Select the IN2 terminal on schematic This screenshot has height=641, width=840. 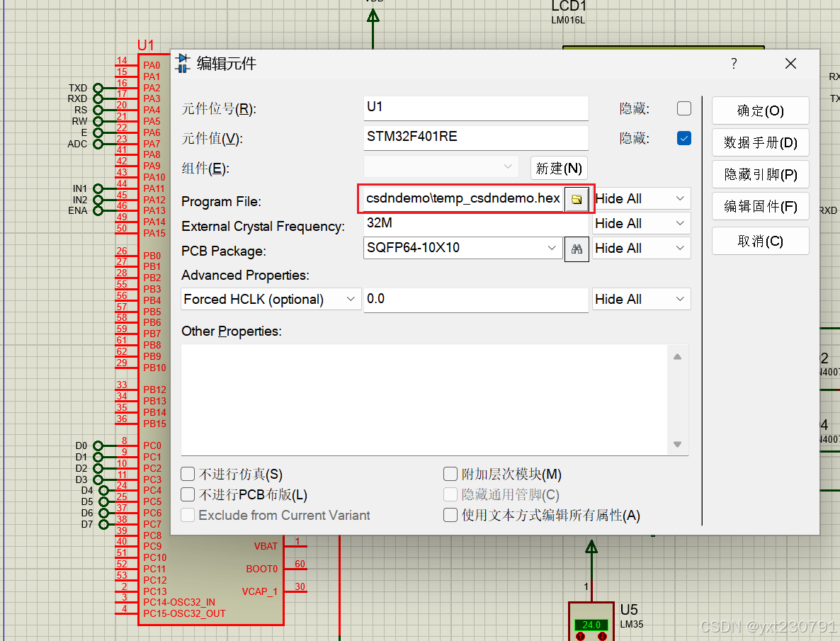click(x=98, y=199)
